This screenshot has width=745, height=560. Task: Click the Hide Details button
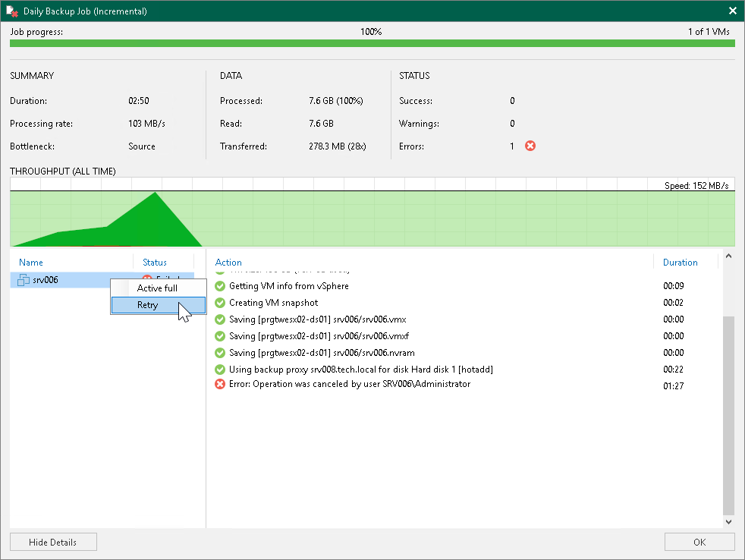(52, 541)
